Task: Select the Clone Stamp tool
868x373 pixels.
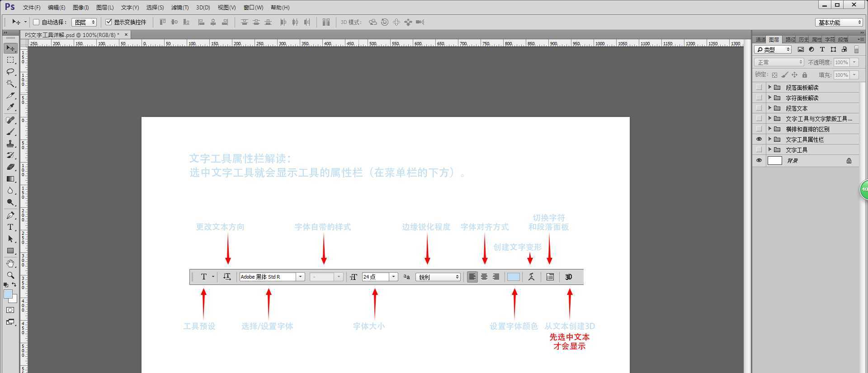Action: (x=10, y=144)
